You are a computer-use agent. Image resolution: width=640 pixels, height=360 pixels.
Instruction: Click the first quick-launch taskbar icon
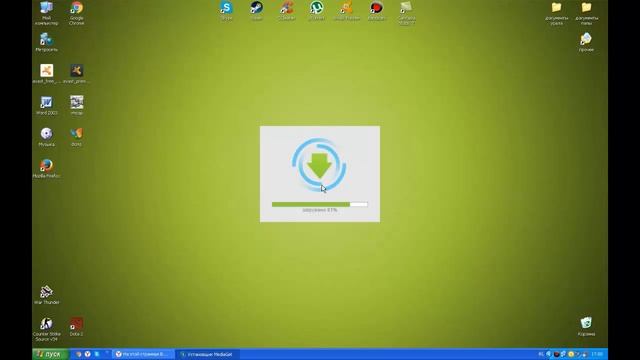[79, 354]
